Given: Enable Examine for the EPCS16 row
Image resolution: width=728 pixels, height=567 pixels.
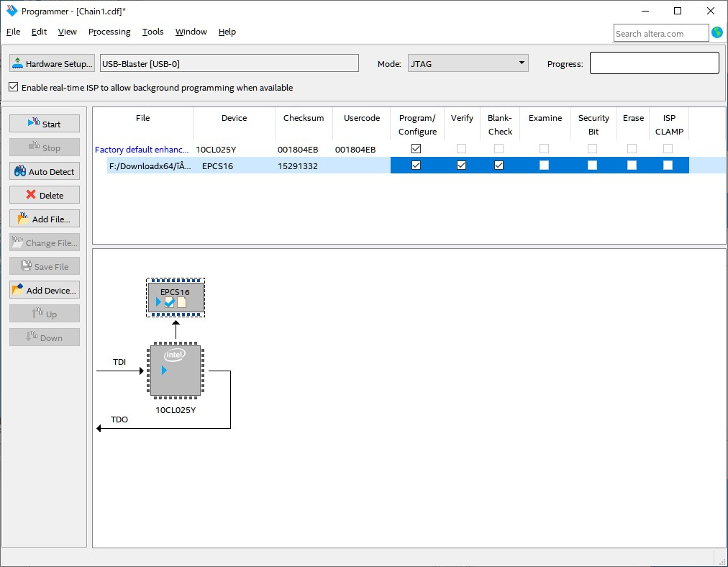Looking at the screenshot, I should [544, 165].
